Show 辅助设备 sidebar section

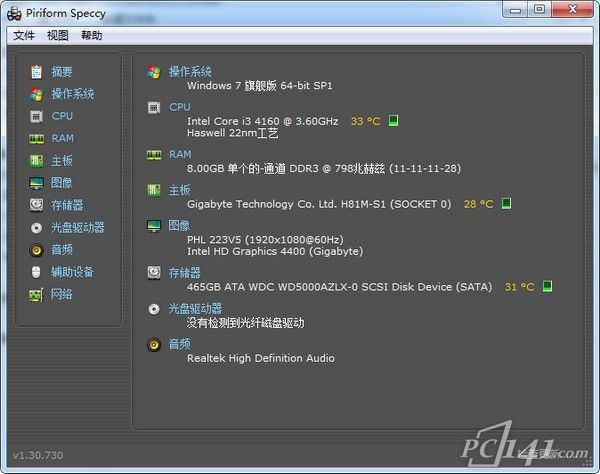72,272
